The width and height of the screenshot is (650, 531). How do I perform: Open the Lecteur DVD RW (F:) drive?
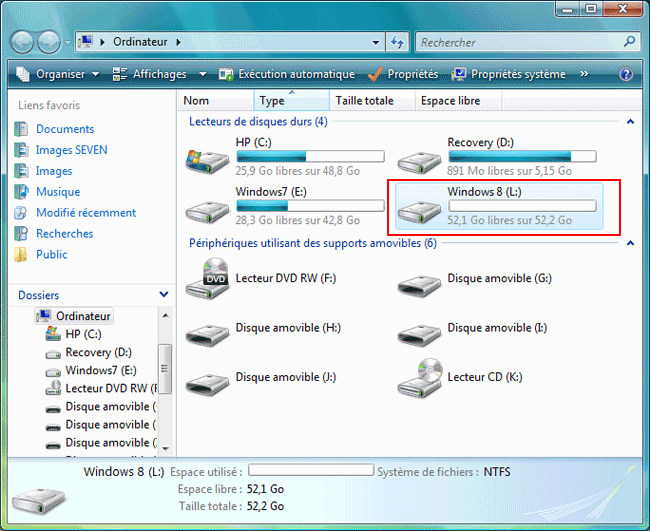pyautogui.click(x=207, y=275)
